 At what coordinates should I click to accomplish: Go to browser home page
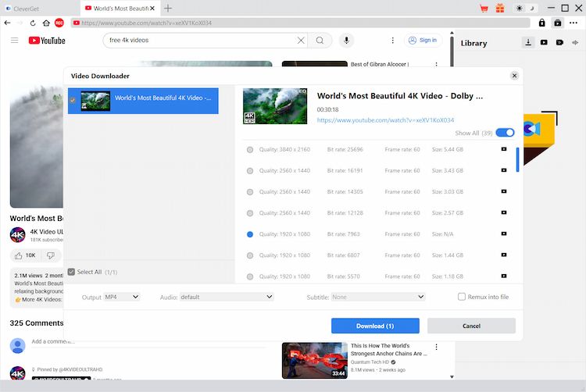[x=46, y=23]
